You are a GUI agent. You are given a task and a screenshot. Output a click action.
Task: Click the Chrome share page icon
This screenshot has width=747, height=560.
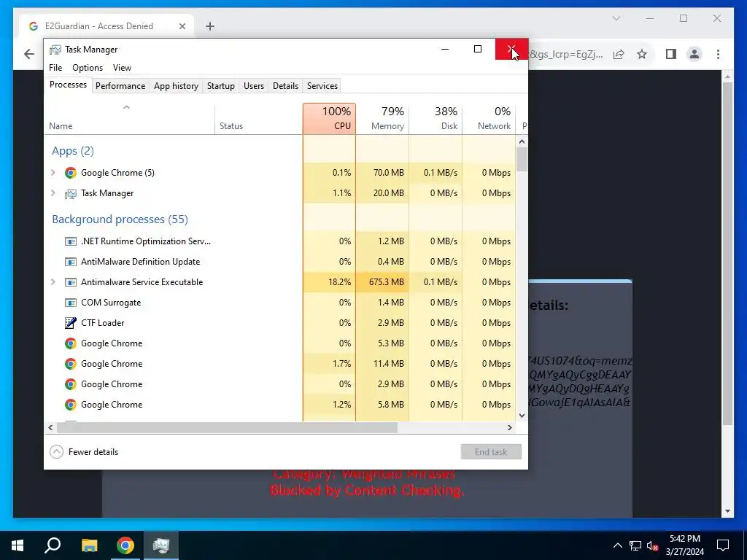[x=619, y=54]
